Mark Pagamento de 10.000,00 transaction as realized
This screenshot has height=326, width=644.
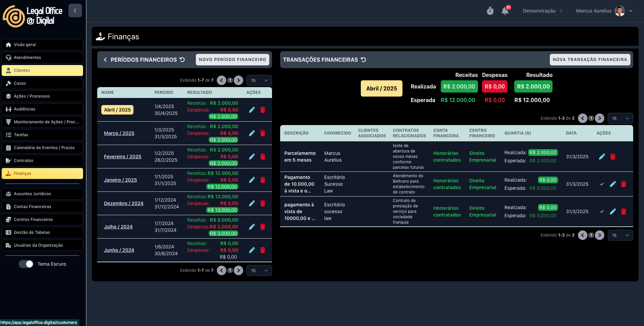tap(602, 184)
